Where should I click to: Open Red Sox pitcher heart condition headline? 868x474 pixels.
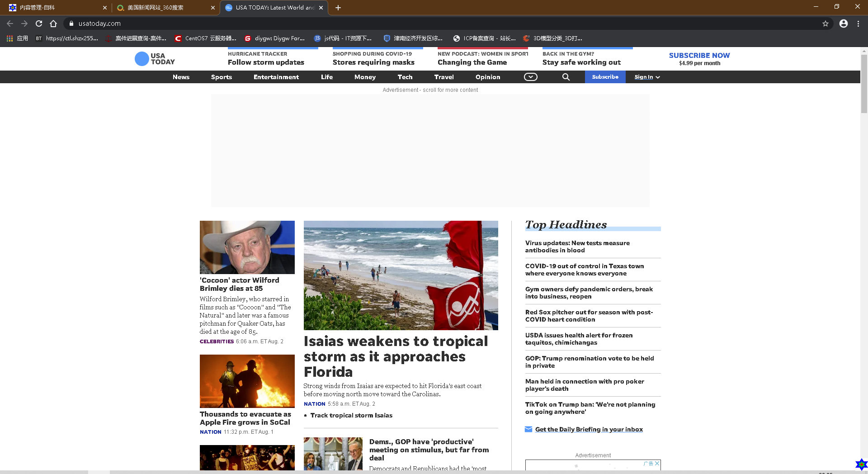coord(589,316)
